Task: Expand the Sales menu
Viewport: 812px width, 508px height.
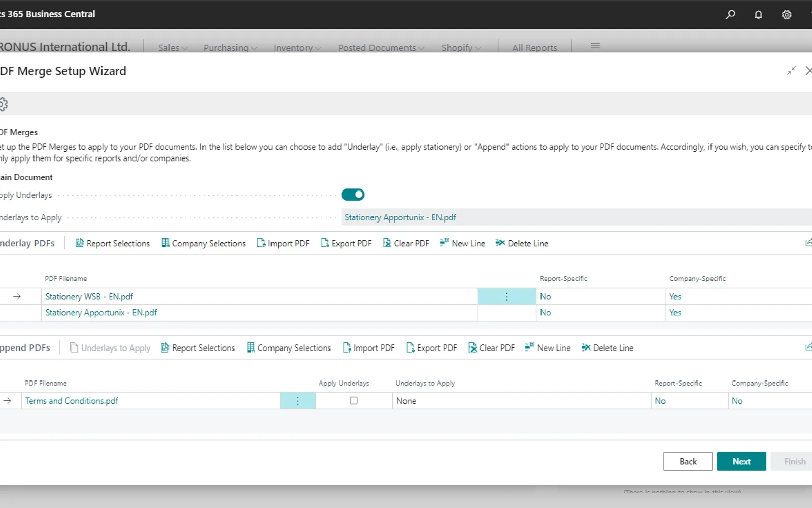Action: click(x=173, y=48)
